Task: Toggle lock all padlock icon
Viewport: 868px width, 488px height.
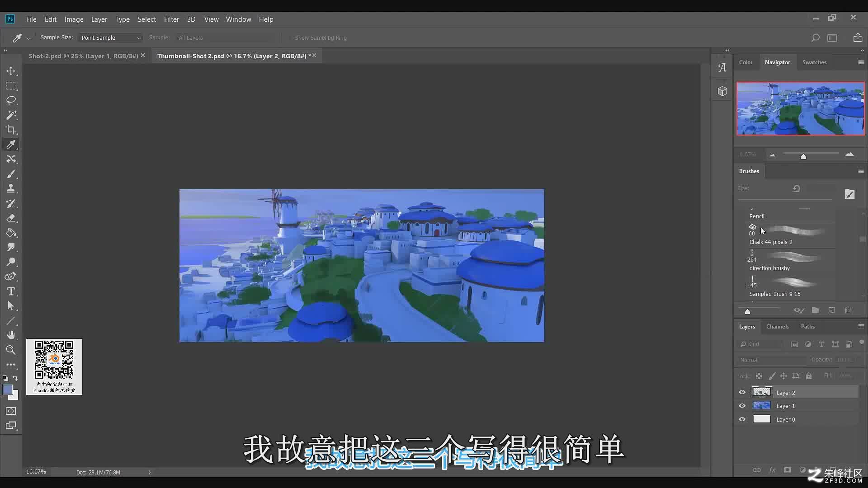Action: pos(809,376)
